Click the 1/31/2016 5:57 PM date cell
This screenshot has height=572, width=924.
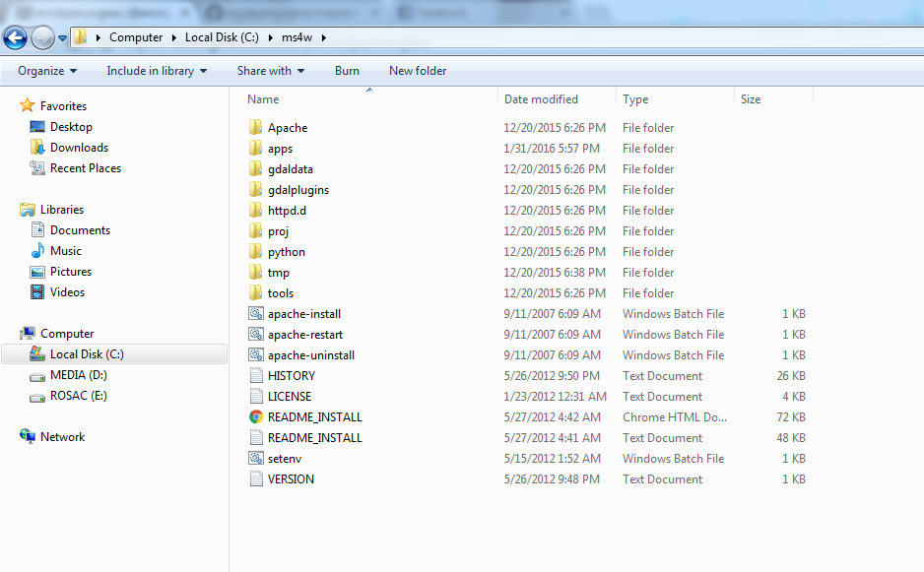coord(552,149)
